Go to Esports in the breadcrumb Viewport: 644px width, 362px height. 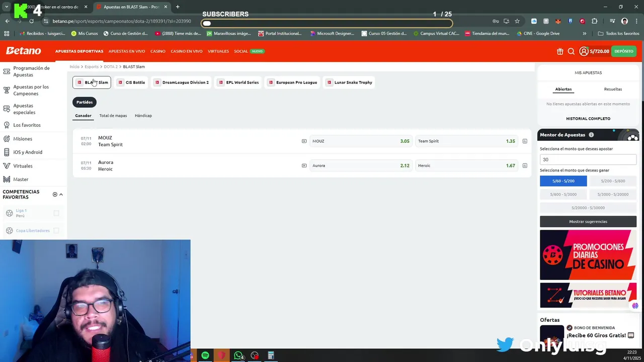[x=92, y=67]
